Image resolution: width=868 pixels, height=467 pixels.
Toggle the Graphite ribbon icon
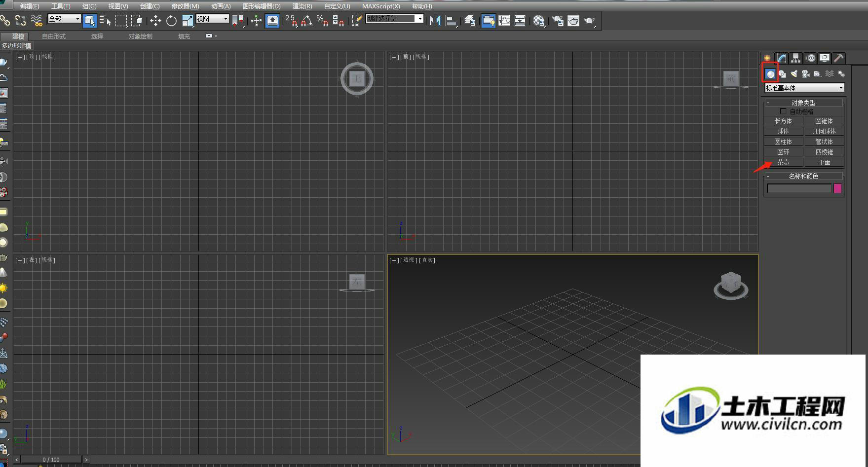489,20
